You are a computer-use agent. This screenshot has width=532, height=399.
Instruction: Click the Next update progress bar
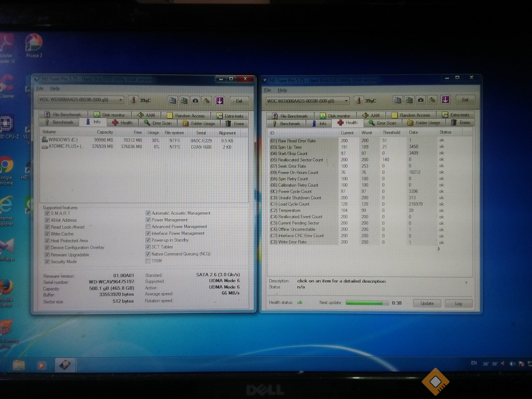point(367,303)
